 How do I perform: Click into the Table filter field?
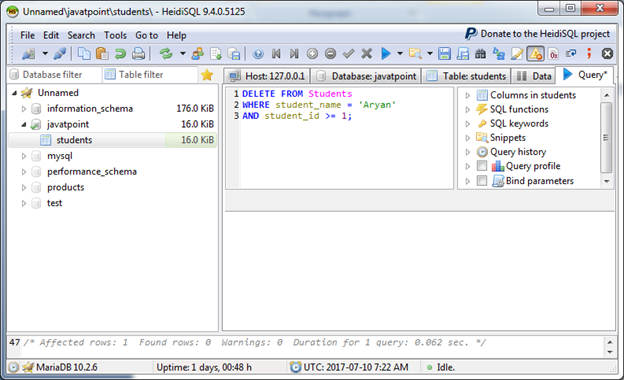point(150,74)
